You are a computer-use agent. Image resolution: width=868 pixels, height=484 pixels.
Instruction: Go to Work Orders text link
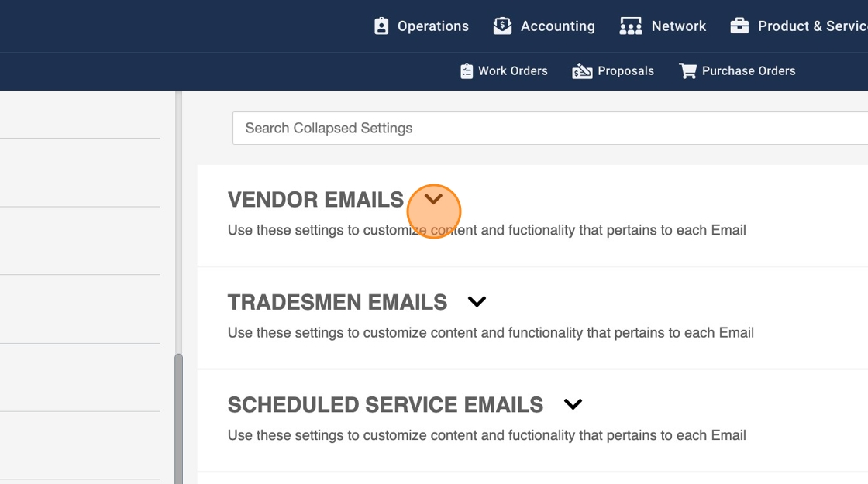click(x=512, y=71)
